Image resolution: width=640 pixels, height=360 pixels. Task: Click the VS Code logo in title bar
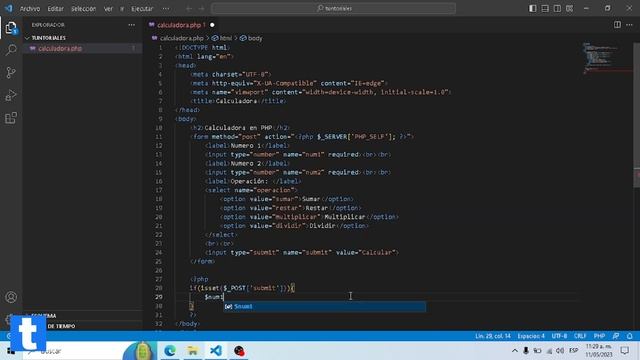[x=9, y=8]
